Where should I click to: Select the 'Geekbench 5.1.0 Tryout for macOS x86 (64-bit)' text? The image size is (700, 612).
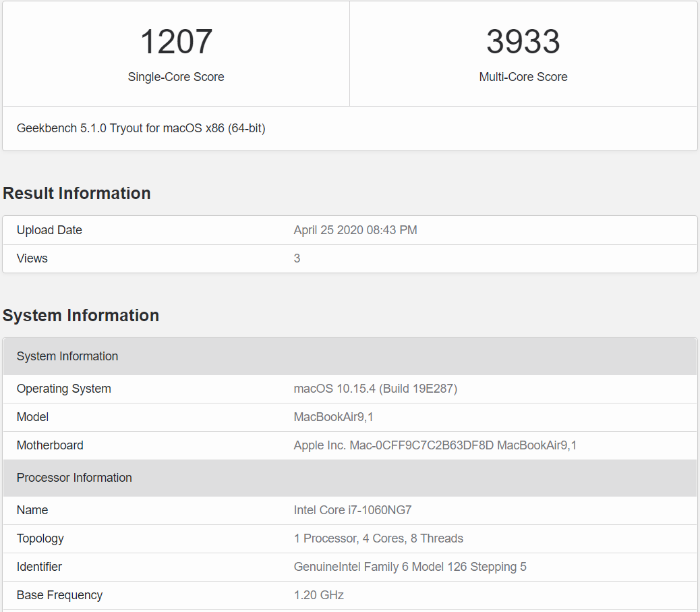pyautogui.click(x=141, y=128)
